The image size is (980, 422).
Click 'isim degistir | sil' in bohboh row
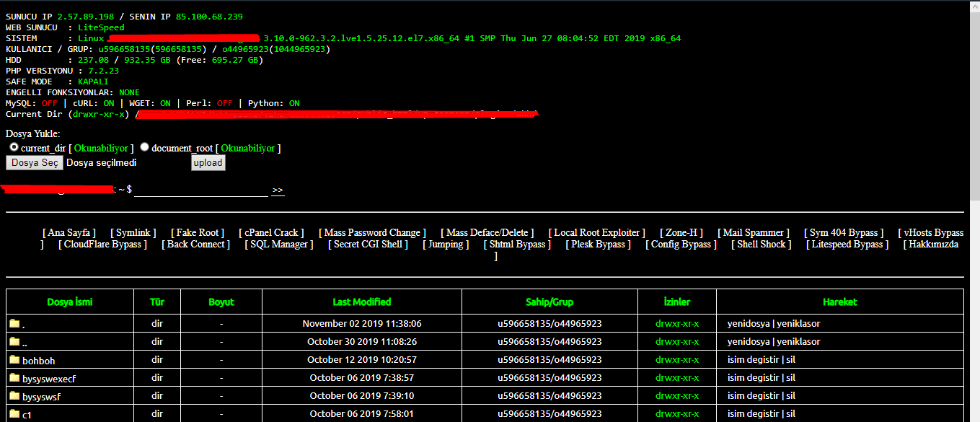coord(761,359)
